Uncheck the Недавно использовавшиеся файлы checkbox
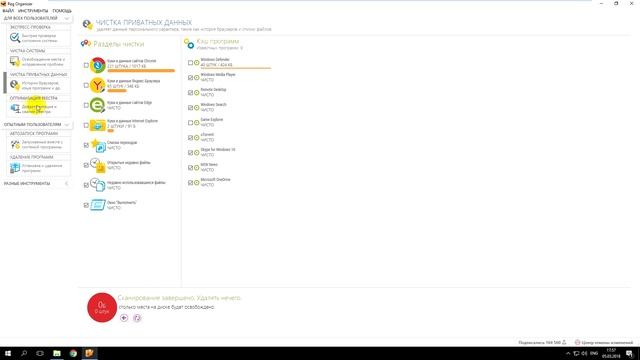Viewport: 640px width, 360px height. pyautogui.click(x=86, y=185)
